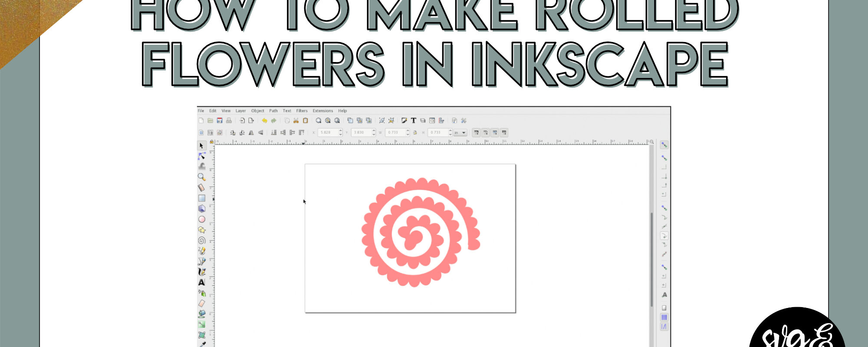The width and height of the screenshot is (868, 347).
Task: Click the Zoom to drawing icon
Action: tap(328, 121)
